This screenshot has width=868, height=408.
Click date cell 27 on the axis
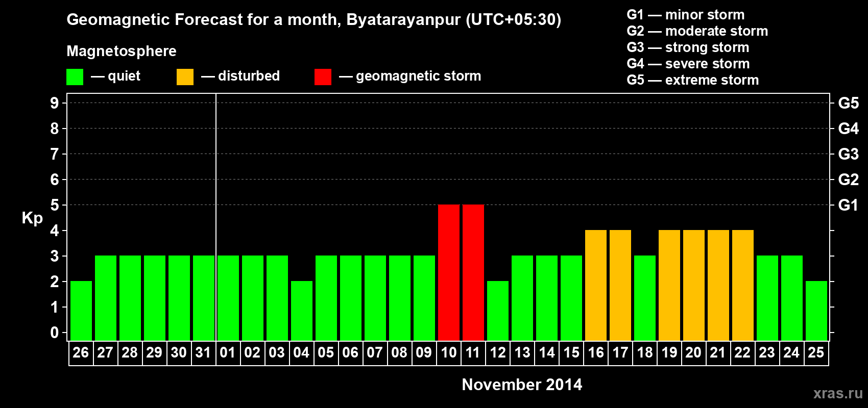[x=105, y=353]
